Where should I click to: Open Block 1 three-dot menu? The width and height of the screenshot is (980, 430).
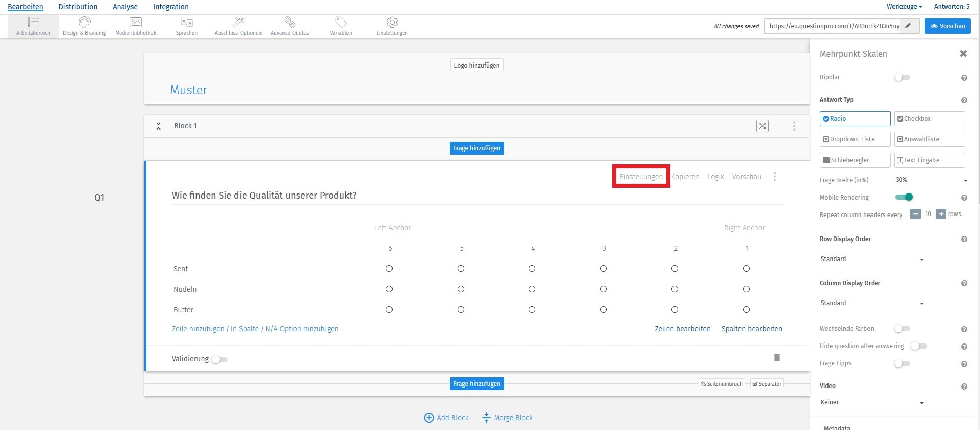[x=794, y=126]
